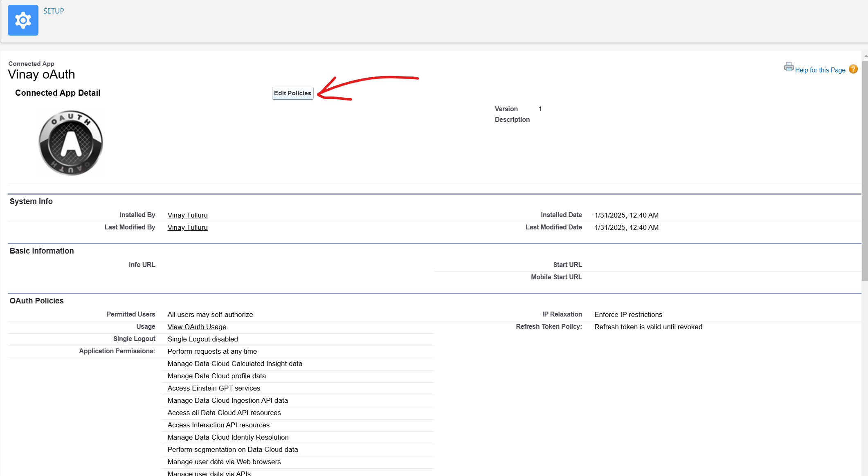
Task: Click 'Manage Data Cloud Calculated Insight data'
Action: (x=235, y=364)
